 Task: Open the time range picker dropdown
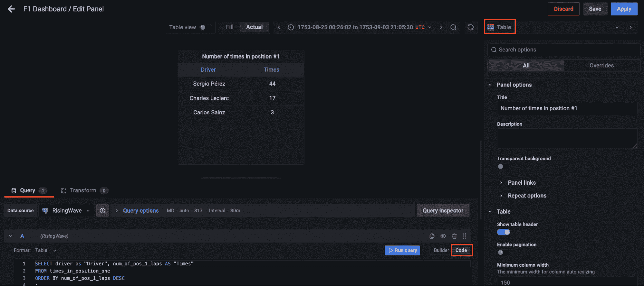tap(360, 27)
